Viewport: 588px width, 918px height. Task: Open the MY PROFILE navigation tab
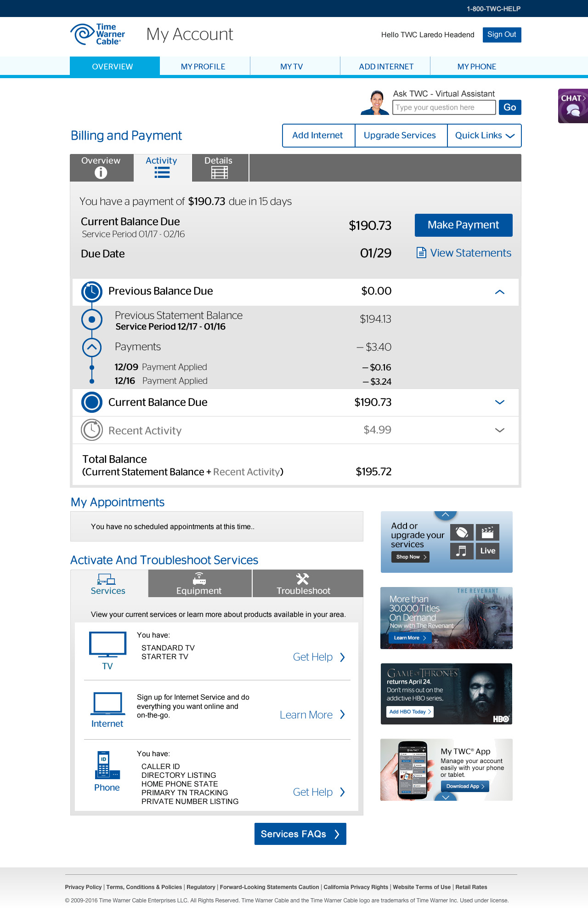coord(205,67)
